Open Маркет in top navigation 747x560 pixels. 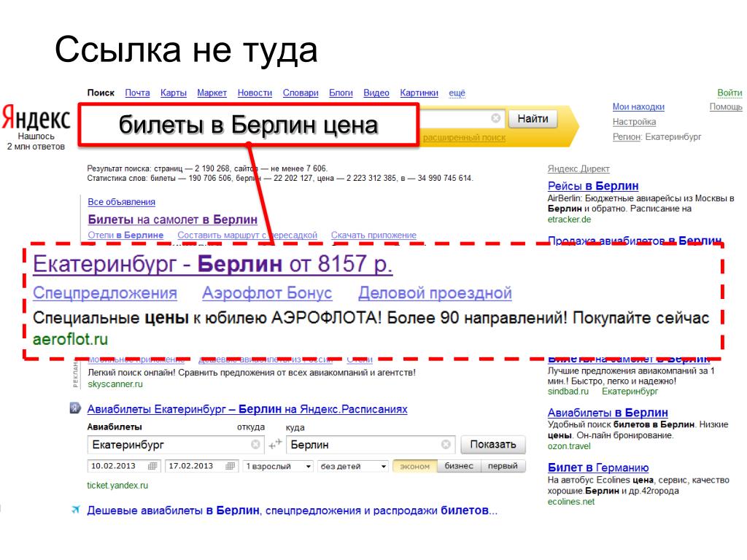(x=212, y=93)
